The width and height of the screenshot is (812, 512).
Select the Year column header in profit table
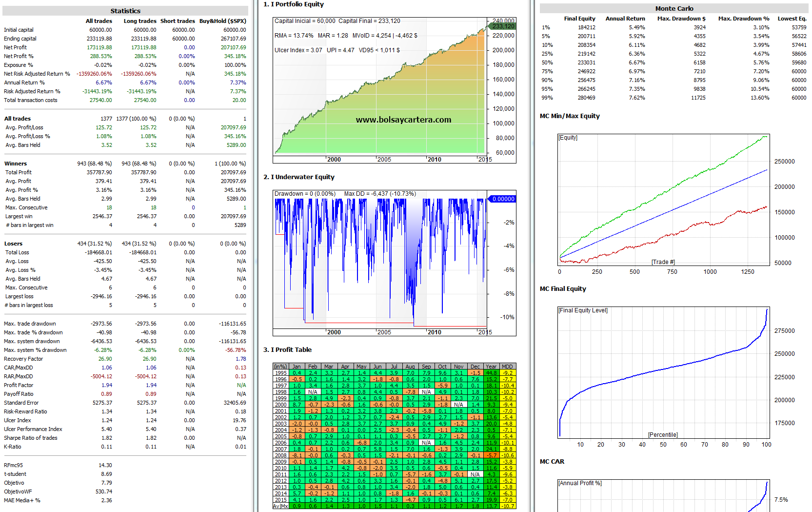(491, 367)
